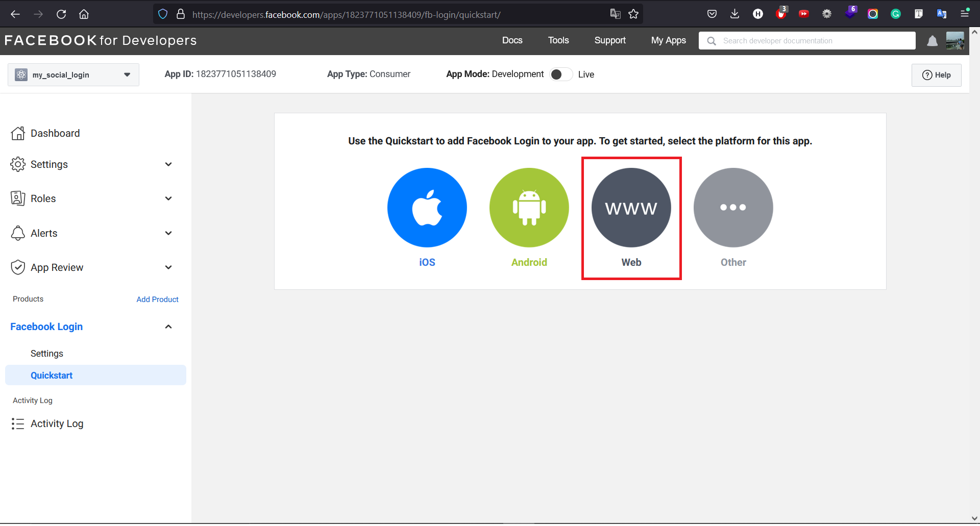Toggle App Mode from Development to Live
Screen dimensions: 980x526
pos(561,74)
